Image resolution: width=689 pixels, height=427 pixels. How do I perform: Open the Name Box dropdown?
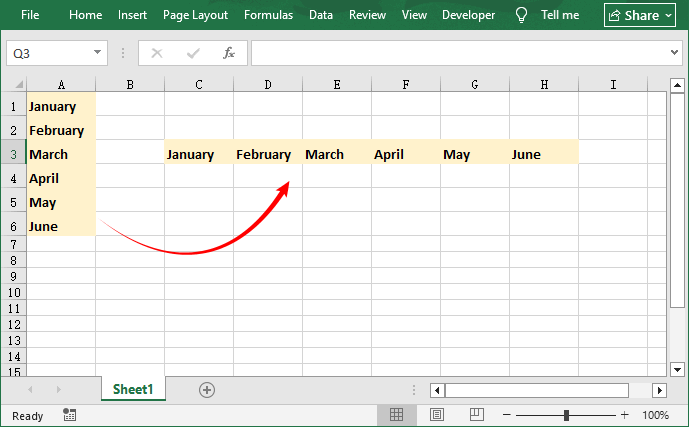pos(97,53)
